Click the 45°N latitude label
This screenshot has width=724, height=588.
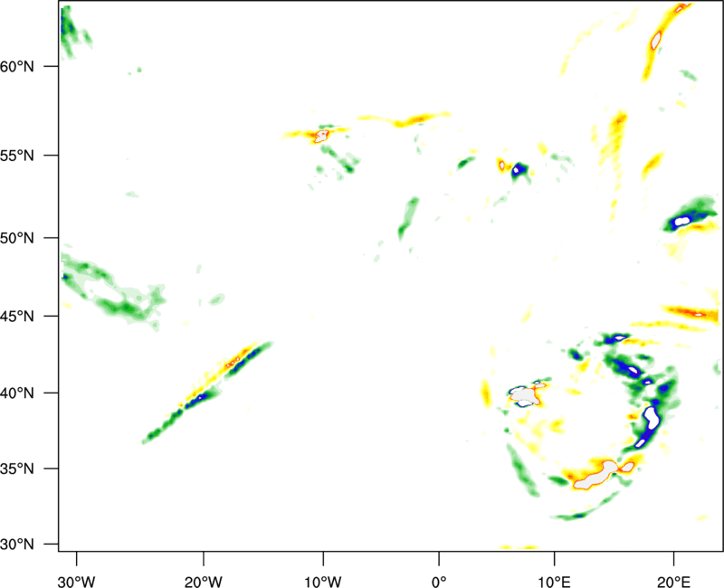[17, 316]
